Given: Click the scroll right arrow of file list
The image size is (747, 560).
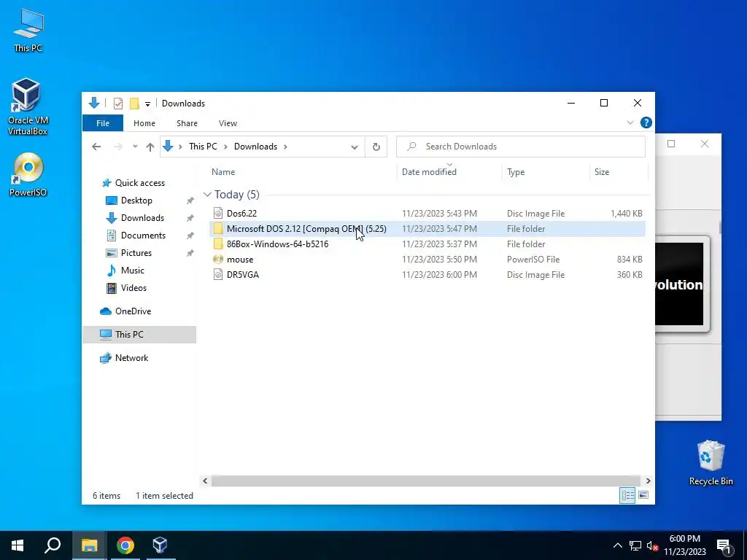Looking at the screenshot, I should (648, 481).
